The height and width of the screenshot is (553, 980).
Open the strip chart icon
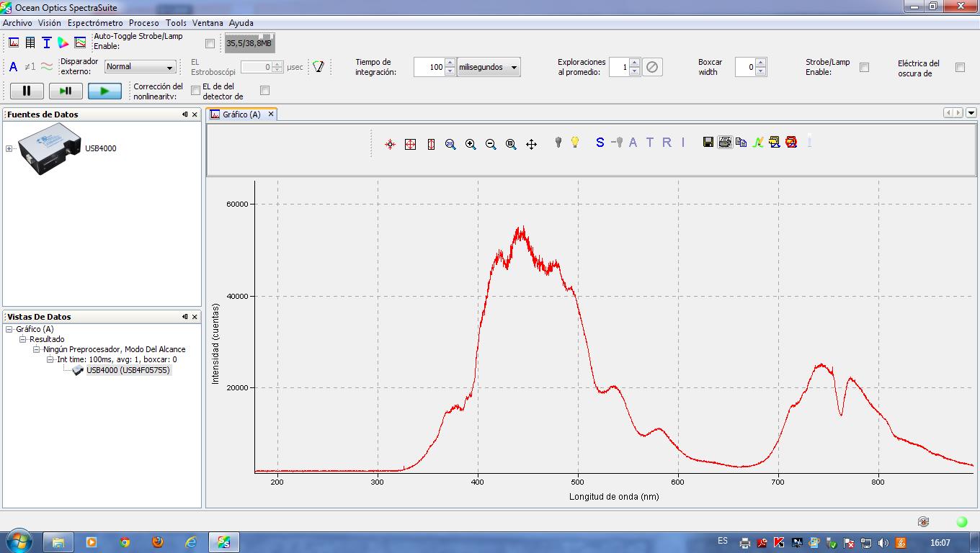coord(80,42)
